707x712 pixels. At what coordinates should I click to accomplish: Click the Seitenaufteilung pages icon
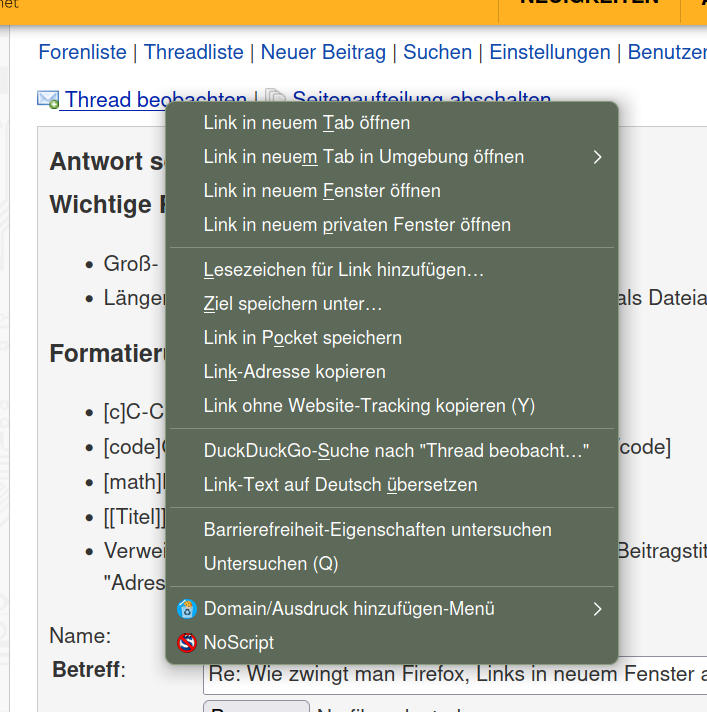(276, 98)
